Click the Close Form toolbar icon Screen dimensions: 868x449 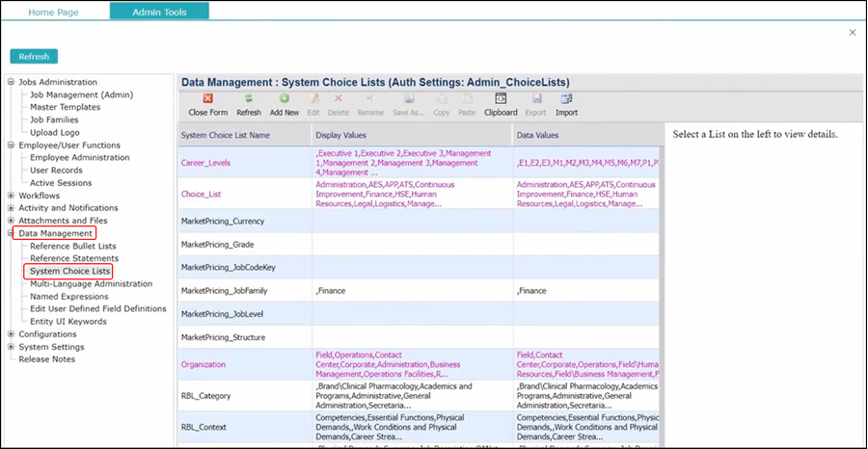pos(207,99)
